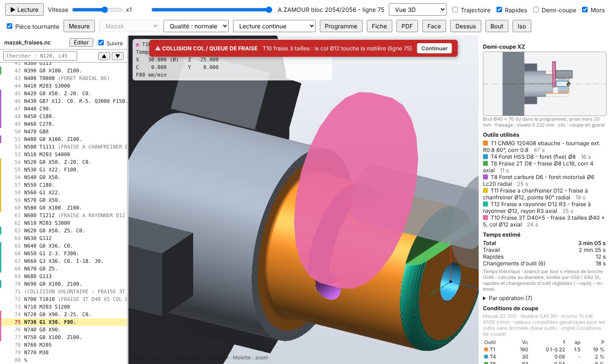Image resolution: width=610 pixels, height=364 pixels.
Task: Enable the Demi-coupe checkbox
Action: click(x=536, y=10)
